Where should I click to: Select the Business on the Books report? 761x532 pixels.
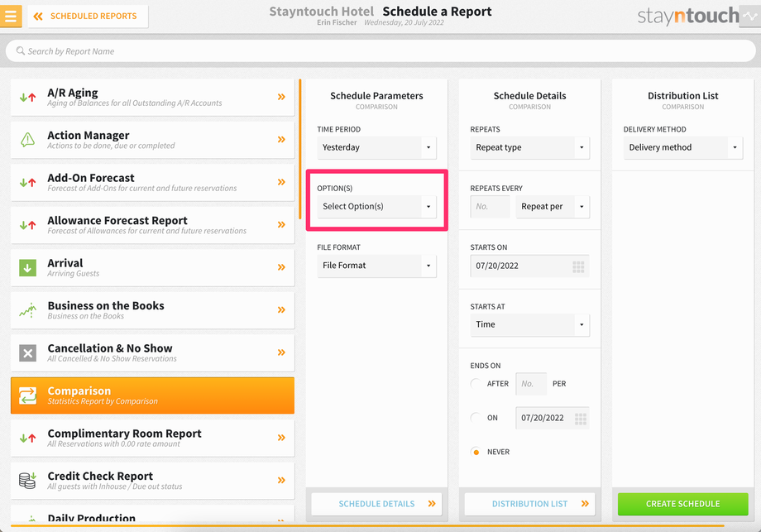point(152,310)
